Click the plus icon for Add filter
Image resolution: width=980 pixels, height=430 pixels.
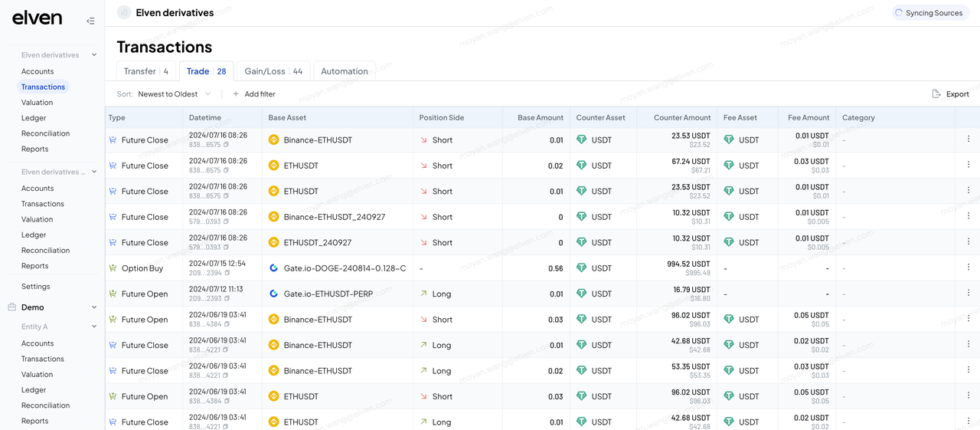pos(236,94)
